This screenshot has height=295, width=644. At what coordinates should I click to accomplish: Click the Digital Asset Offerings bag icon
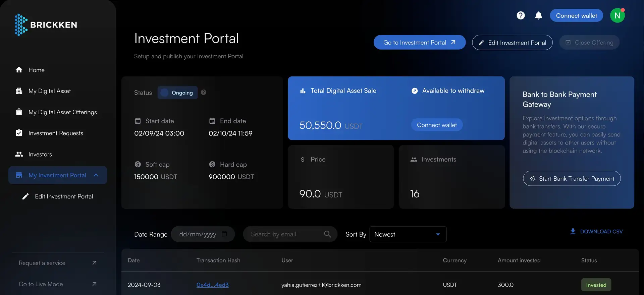[19, 112]
